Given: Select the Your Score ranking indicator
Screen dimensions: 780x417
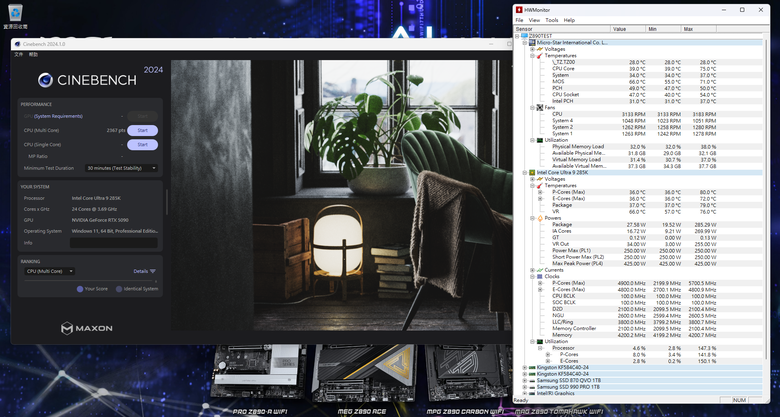Looking at the screenshot, I should coord(80,289).
